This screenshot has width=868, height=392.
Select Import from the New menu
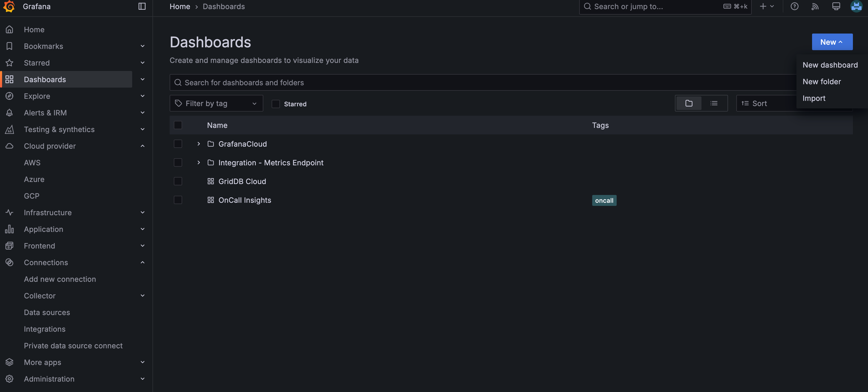814,98
